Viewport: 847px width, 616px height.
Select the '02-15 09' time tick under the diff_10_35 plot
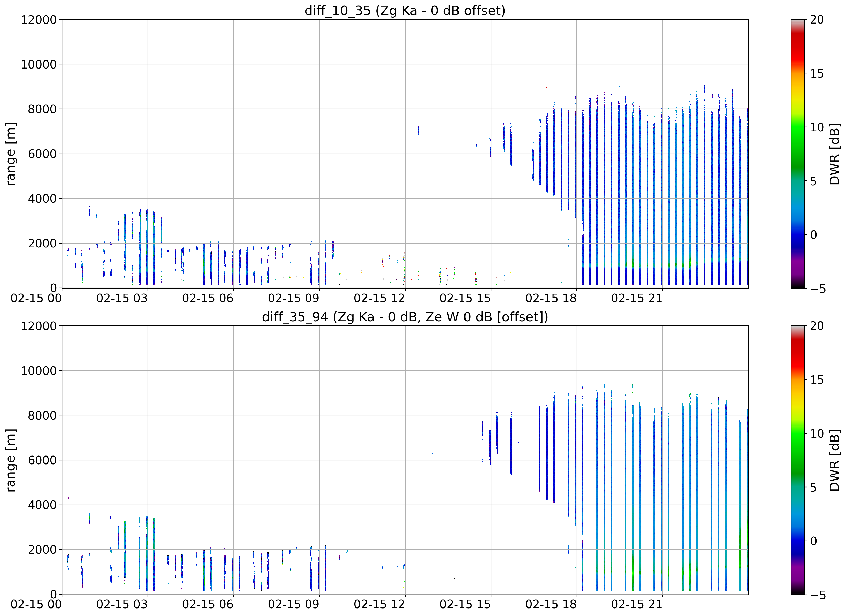294,299
